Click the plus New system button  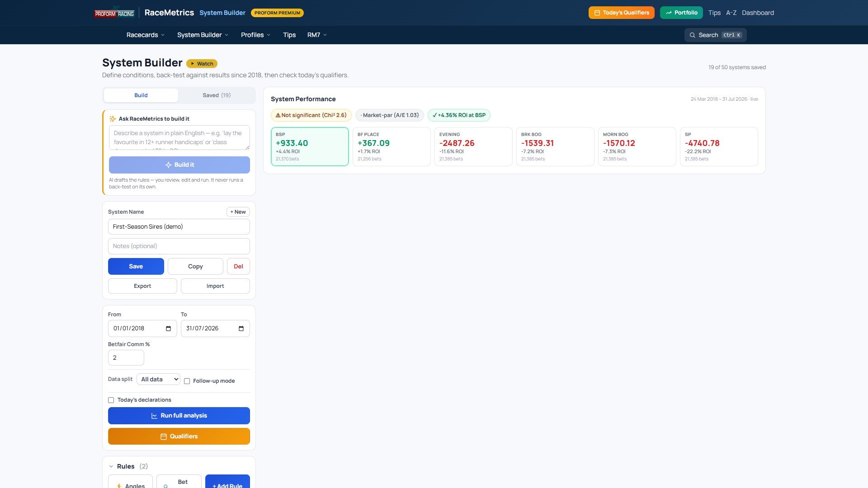[238, 212]
